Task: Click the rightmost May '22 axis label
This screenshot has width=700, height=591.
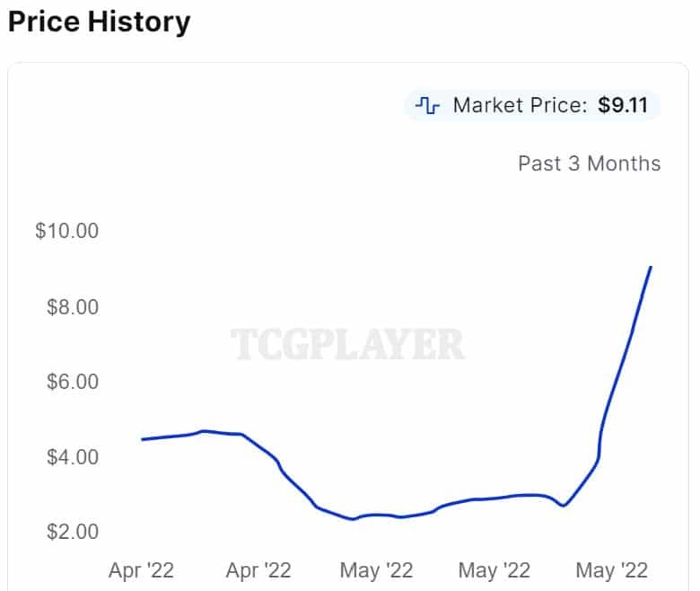Action: point(612,570)
